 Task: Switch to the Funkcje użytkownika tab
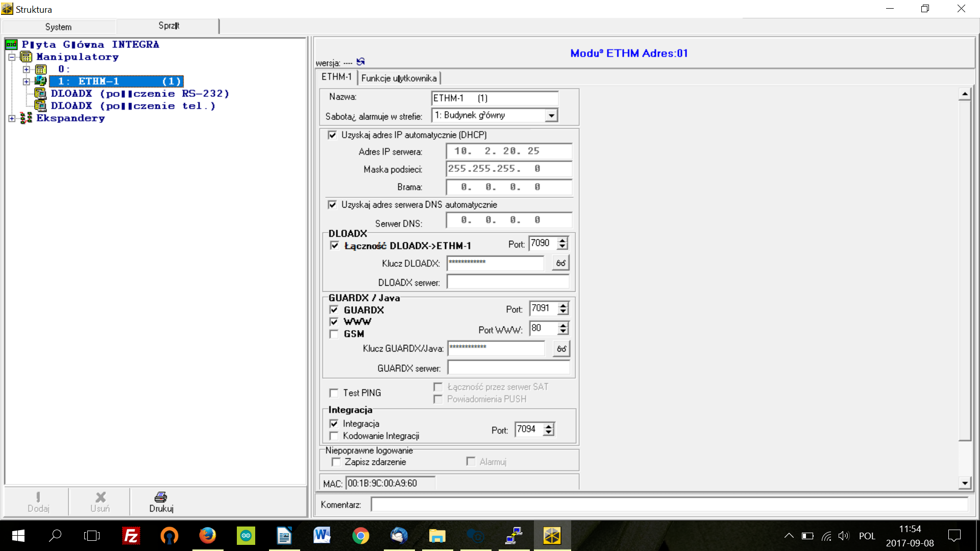(399, 78)
